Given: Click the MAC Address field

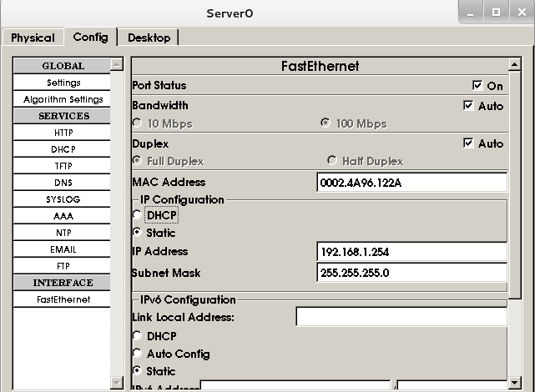Looking at the screenshot, I should tap(412, 183).
